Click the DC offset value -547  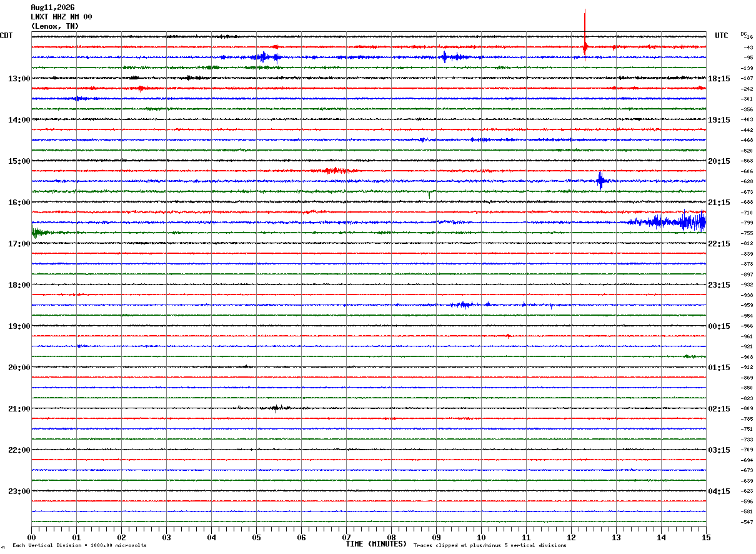747,522
